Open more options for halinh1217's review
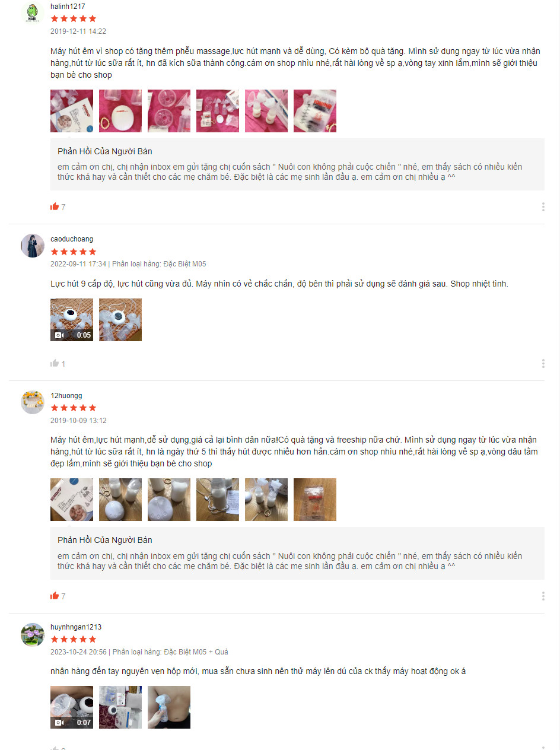 coord(543,206)
